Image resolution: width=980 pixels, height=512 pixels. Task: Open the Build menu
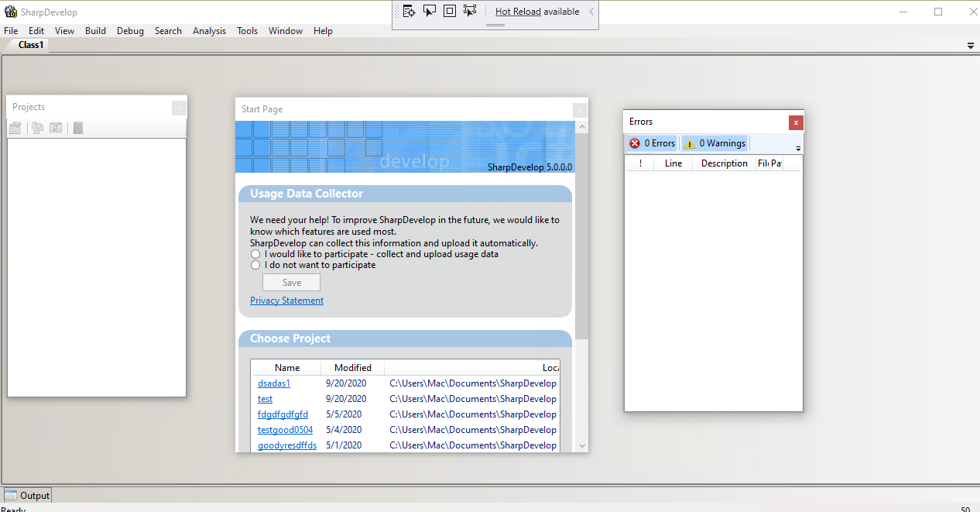click(x=96, y=31)
